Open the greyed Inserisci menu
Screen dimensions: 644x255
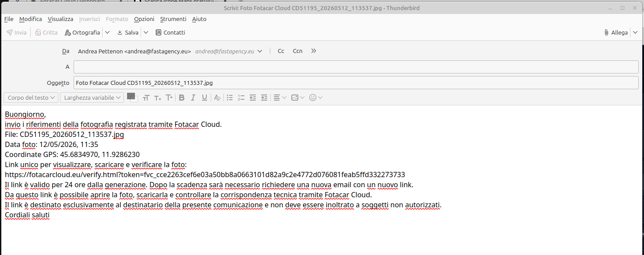coord(89,19)
